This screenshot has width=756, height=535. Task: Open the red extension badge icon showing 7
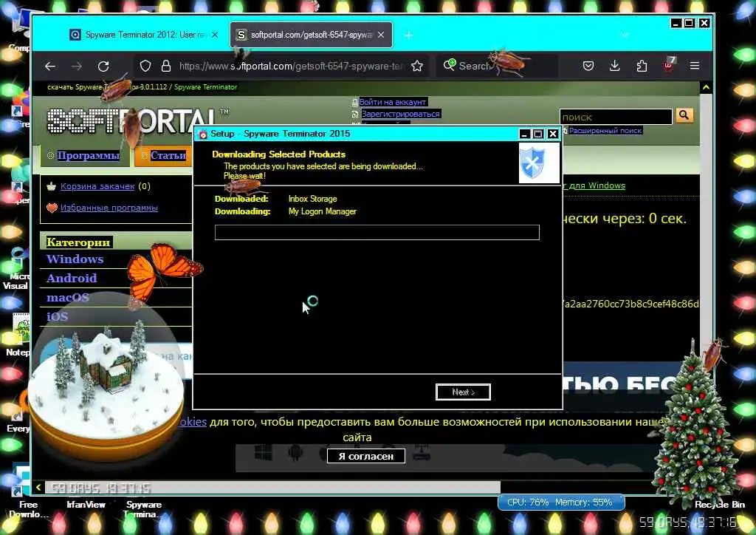point(669,64)
